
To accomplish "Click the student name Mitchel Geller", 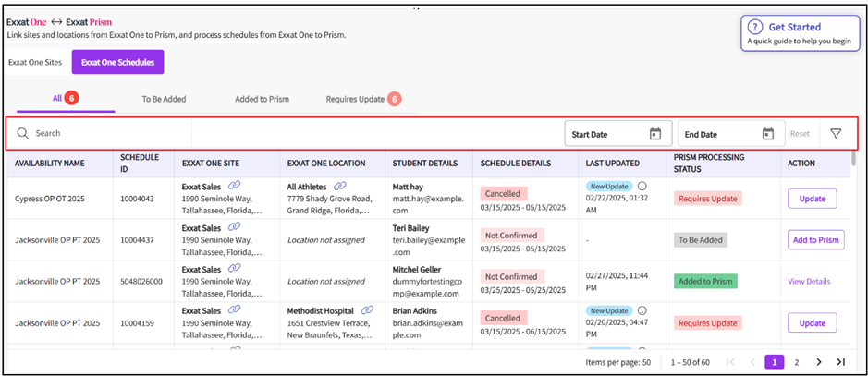I will tap(417, 270).
